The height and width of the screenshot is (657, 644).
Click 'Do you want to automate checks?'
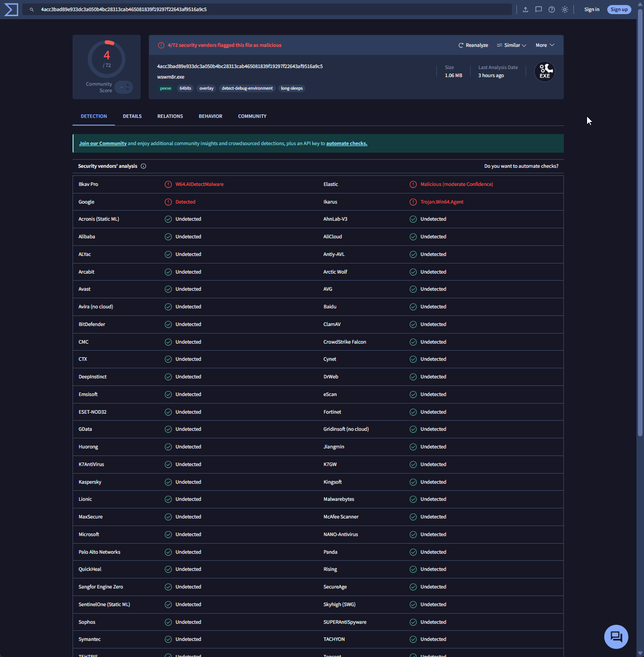click(x=521, y=166)
